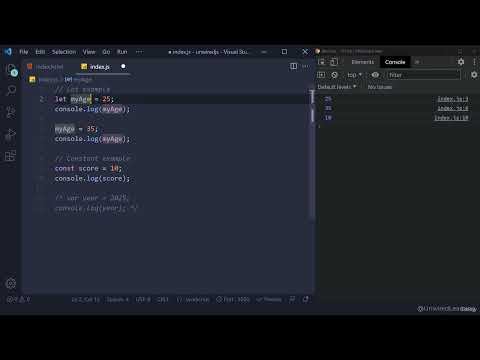Image resolution: width=480 pixels, height=360 pixels.
Task: Click the logged value 10 in the console
Action: [x=328, y=118]
